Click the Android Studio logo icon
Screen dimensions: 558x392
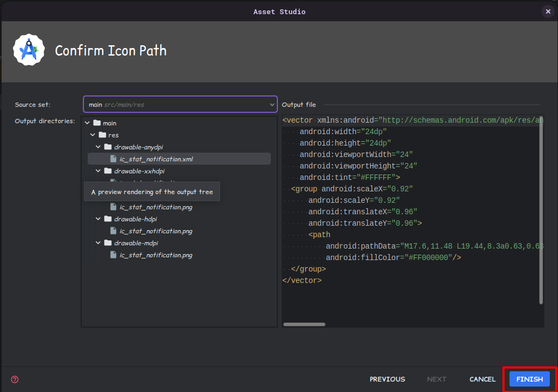(28, 50)
